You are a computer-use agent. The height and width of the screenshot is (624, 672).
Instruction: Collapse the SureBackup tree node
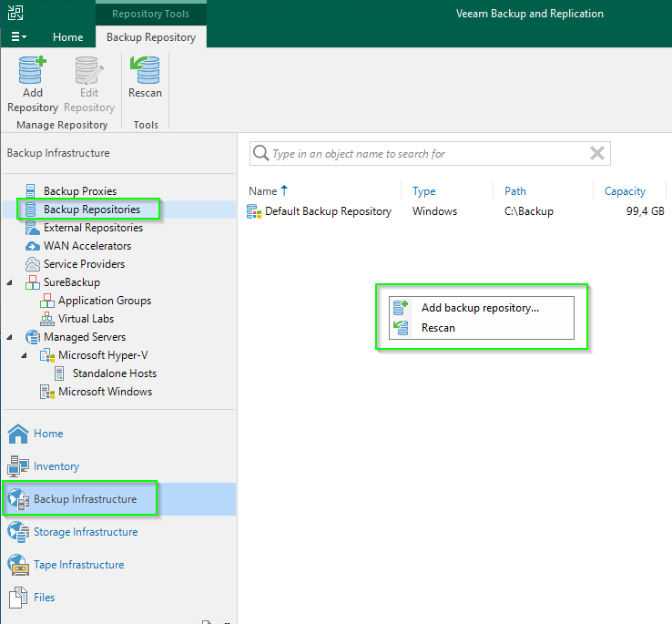[10, 282]
